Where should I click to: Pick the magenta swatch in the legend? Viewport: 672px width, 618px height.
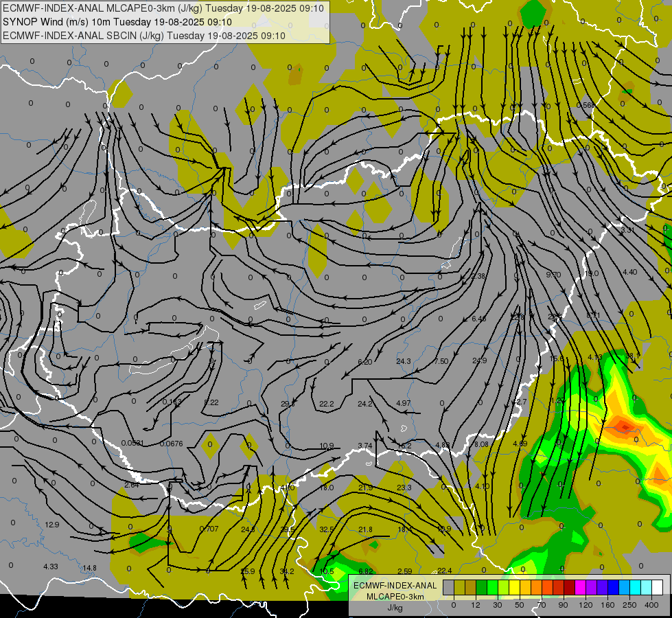click(x=580, y=587)
